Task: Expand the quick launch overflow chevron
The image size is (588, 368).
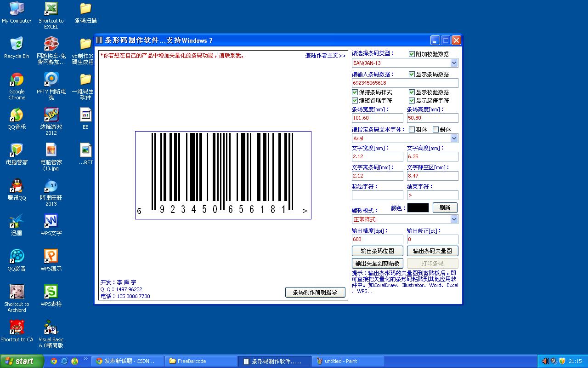Action: click(x=85, y=359)
